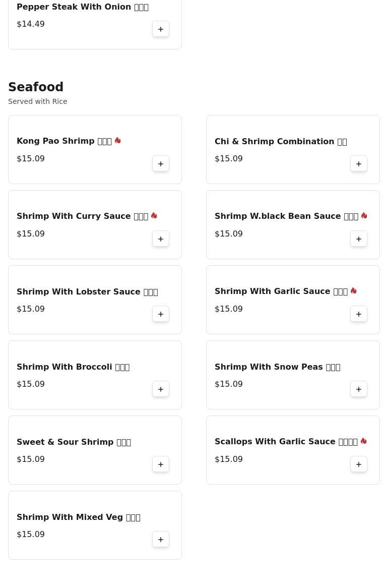The image size is (388, 588).
Task: Open Scallops With Garlic Sauce item title
Action: tap(286, 442)
